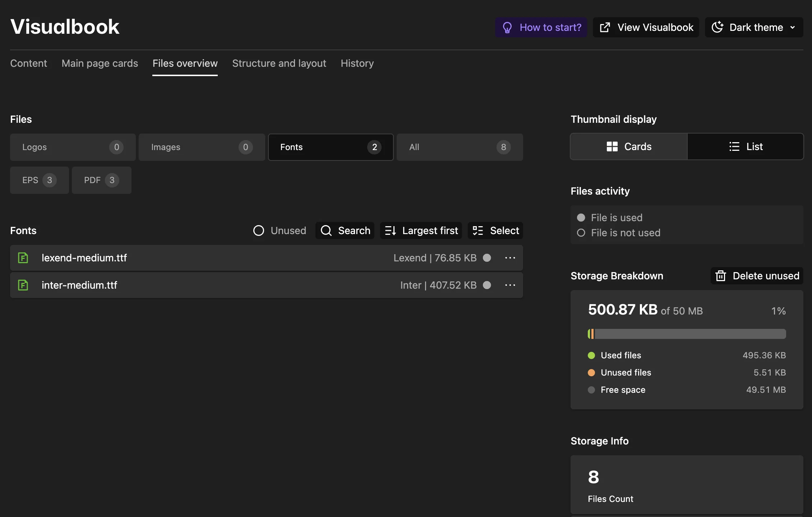The image size is (812, 517).
Task: Toggle the Unused files filter
Action: (x=280, y=230)
